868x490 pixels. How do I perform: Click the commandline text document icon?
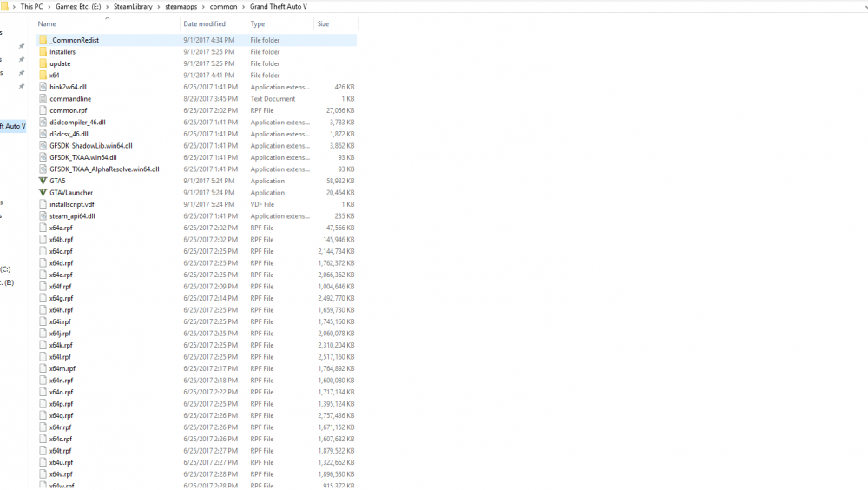[43, 99]
